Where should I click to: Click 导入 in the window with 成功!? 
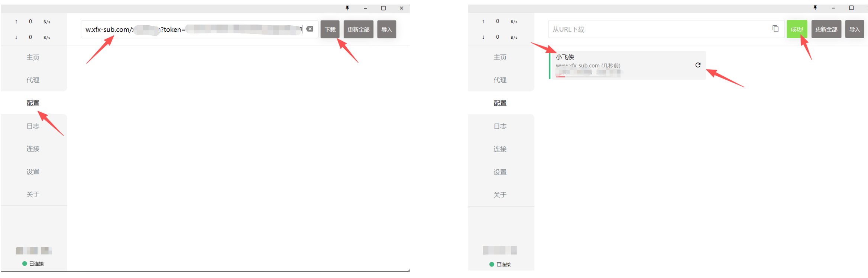coord(854,29)
